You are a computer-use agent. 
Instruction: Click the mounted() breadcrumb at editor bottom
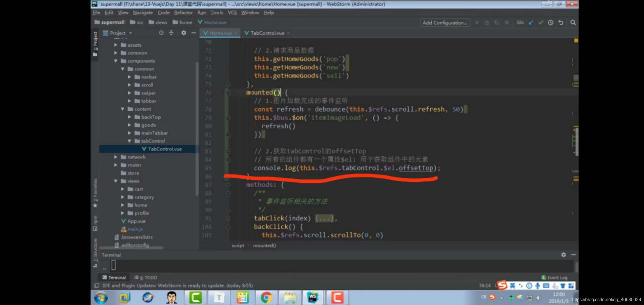tap(264, 245)
